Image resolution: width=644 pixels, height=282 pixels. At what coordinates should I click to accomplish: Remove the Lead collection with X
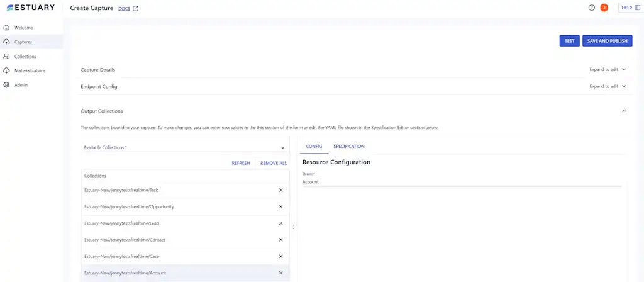281,223
